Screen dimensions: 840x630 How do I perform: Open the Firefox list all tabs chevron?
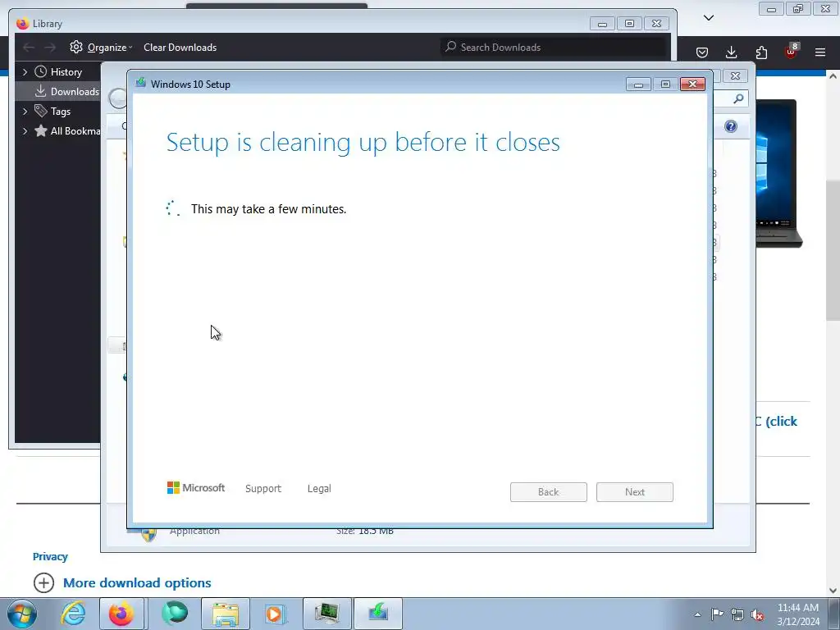point(709,18)
